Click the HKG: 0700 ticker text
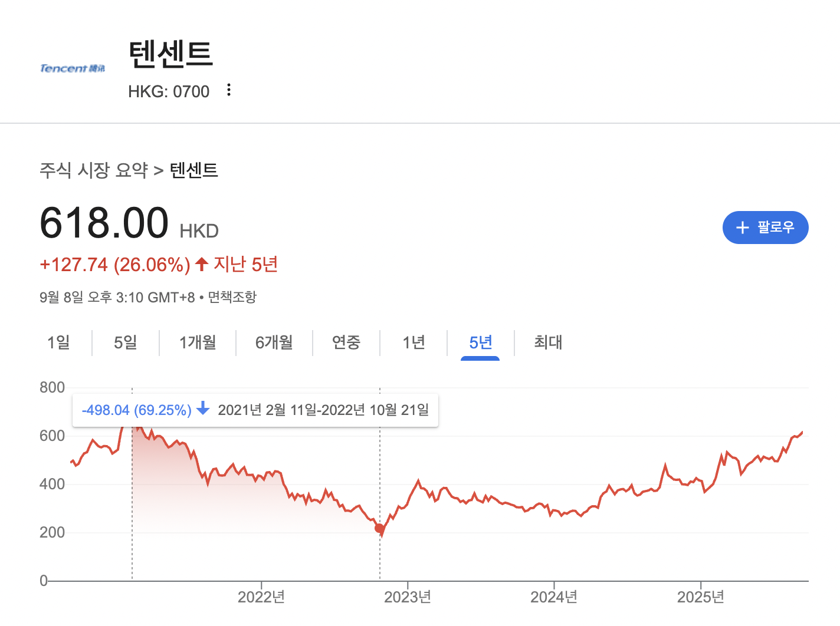The width and height of the screenshot is (840, 626). point(169,91)
